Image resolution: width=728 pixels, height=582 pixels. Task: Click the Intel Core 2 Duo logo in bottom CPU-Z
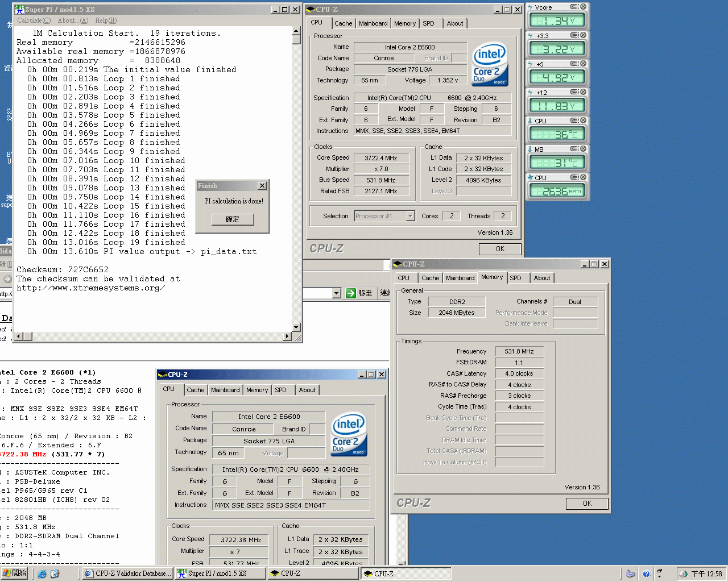click(x=349, y=434)
